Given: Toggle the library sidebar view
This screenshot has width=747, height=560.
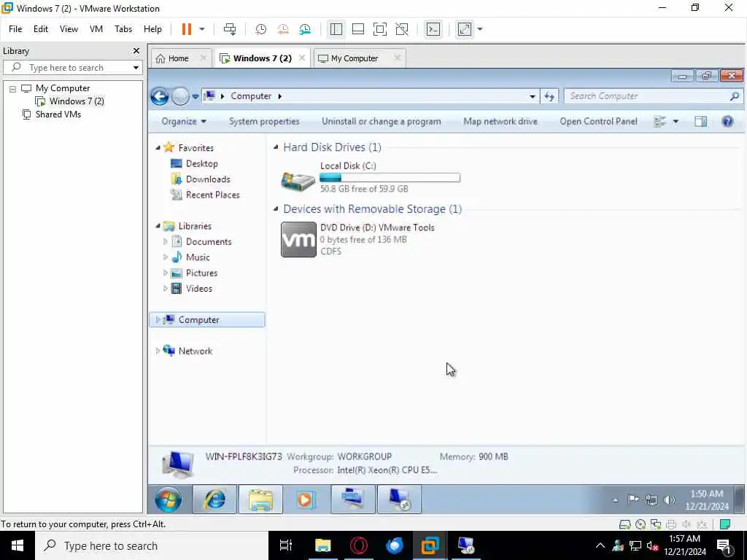Looking at the screenshot, I should click(336, 29).
